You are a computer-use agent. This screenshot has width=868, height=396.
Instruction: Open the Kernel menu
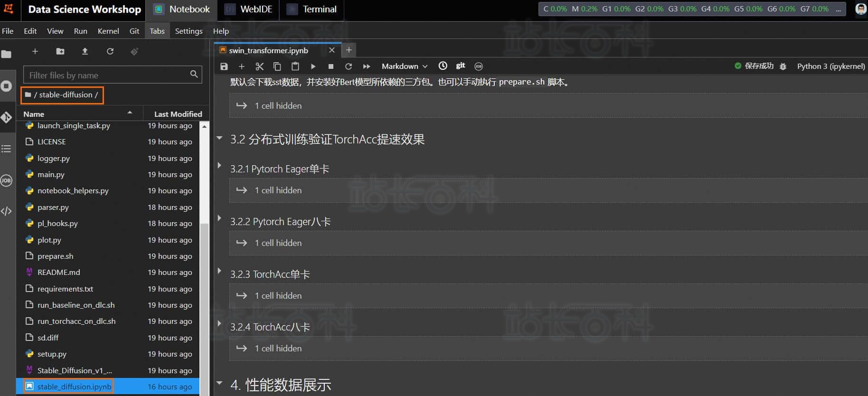point(108,31)
